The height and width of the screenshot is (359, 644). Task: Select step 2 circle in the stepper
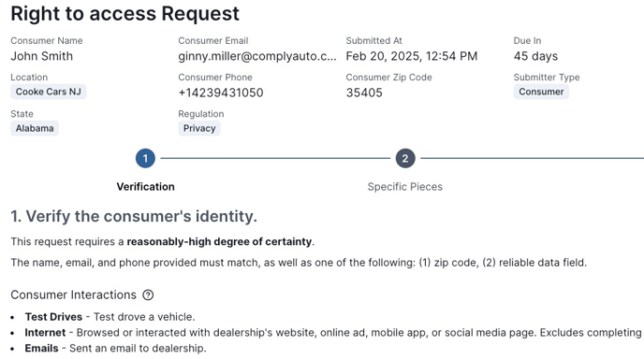(x=405, y=158)
